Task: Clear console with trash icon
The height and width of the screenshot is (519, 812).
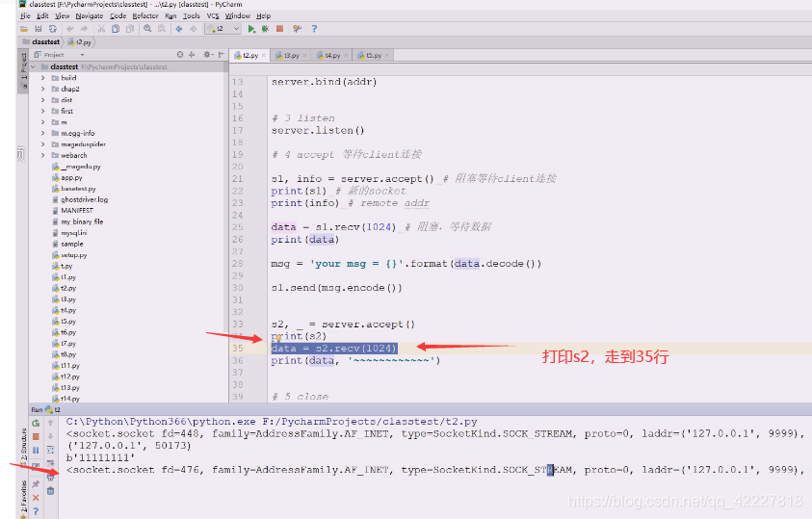Action: pyautogui.click(x=50, y=490)
